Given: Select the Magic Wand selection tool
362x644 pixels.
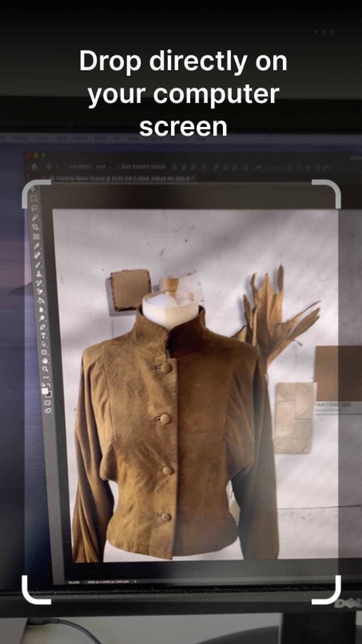Looking at the screenshot, I should point(35,218).
